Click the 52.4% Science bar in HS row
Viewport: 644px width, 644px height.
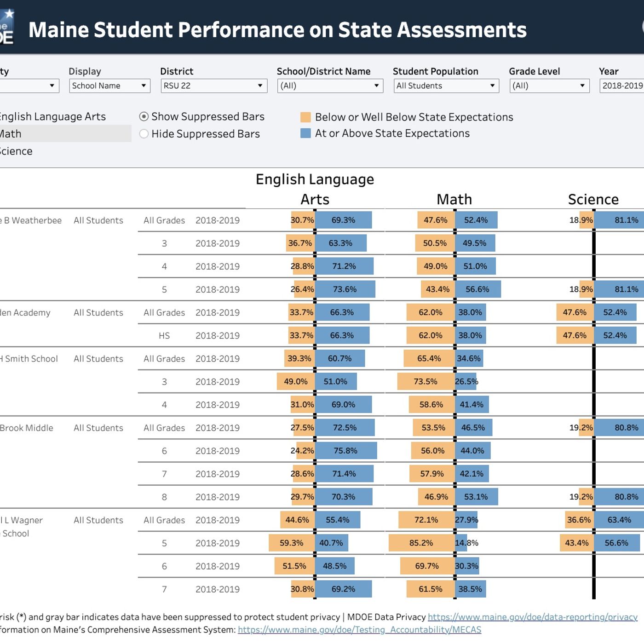pyautogui.click(x=615, y=335)
